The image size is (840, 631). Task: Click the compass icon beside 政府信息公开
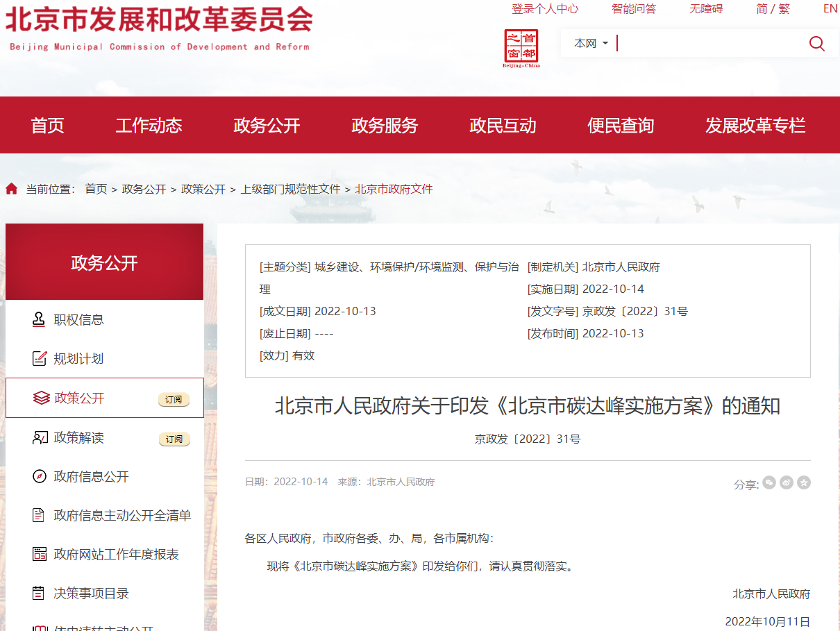pyautogui.click(x=39, y=476)
